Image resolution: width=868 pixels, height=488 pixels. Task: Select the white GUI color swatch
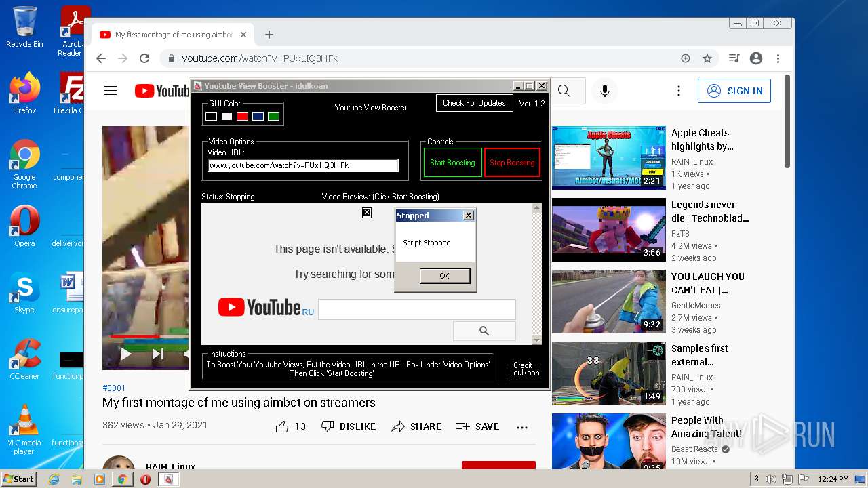click(x=226, y=117)
